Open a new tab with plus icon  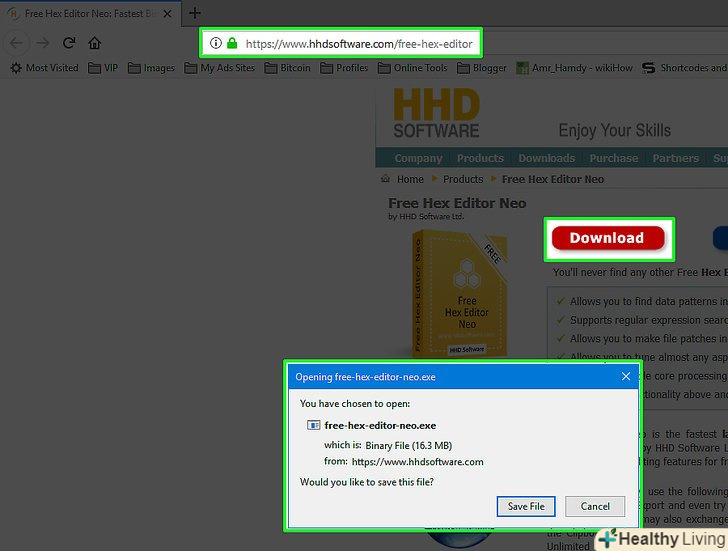195,13
